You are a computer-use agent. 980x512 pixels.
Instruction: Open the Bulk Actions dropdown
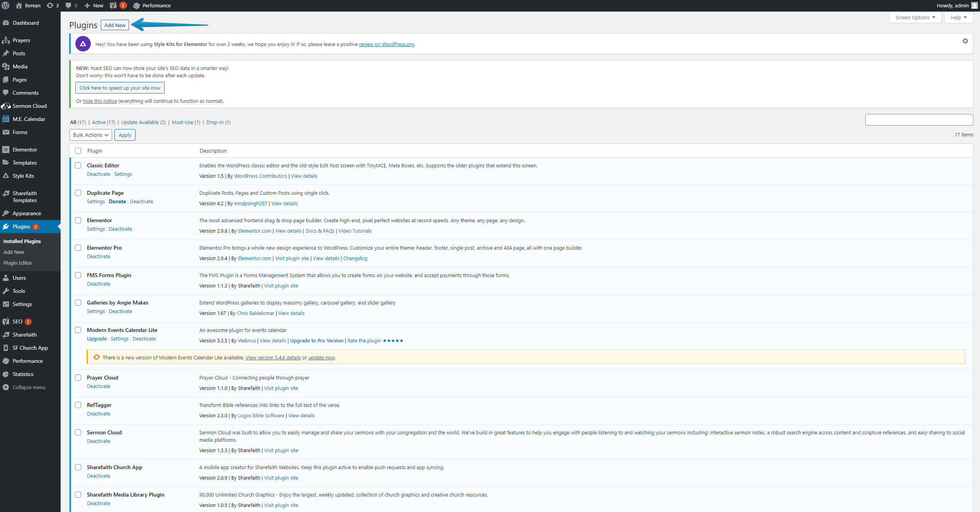91,135
